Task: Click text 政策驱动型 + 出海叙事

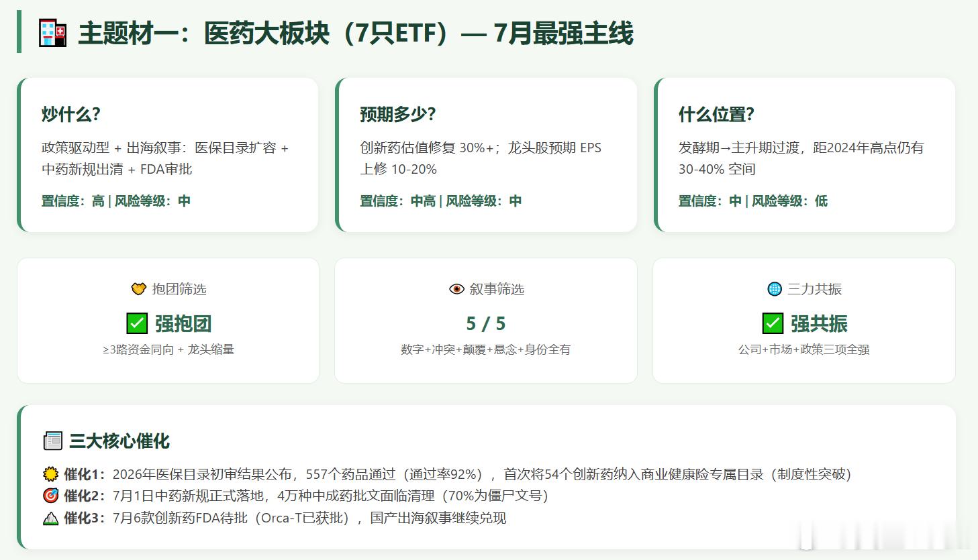Action: pyautogui.click(x=111, y=148)
